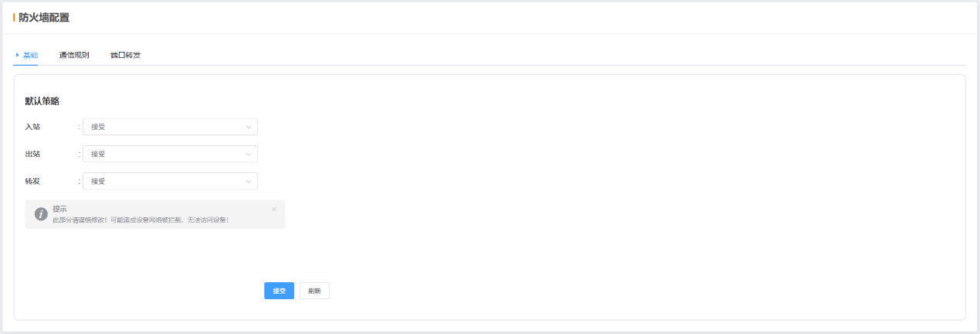The image size is (980, 334).
Task: Submit the form with the 提交 button
Action: pyautogui.click(x=279, y=291)
